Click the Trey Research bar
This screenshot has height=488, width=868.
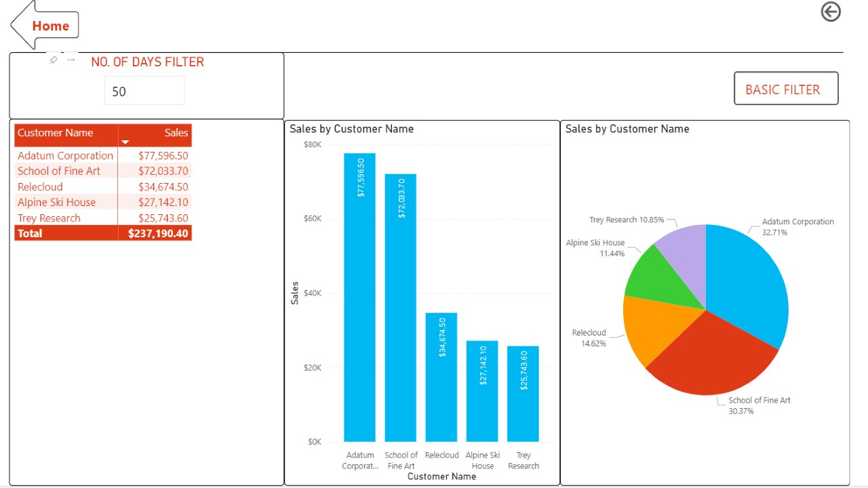point(523,394)
